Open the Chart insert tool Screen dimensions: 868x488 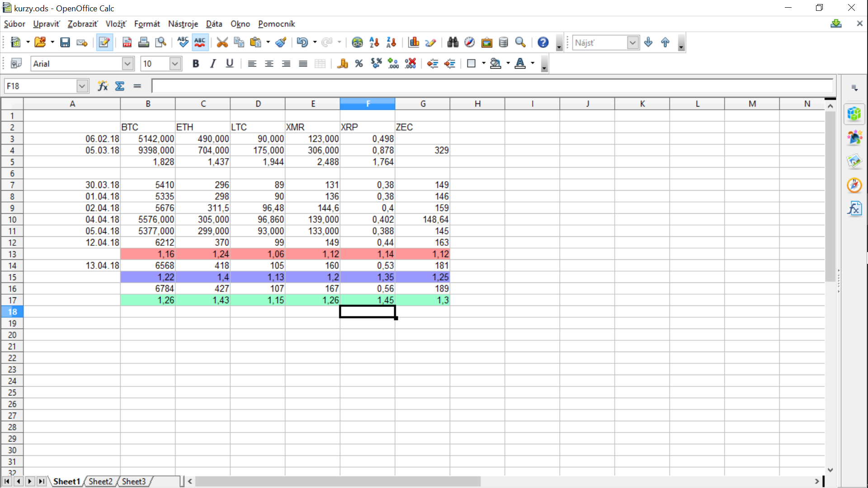pos(414,42)
